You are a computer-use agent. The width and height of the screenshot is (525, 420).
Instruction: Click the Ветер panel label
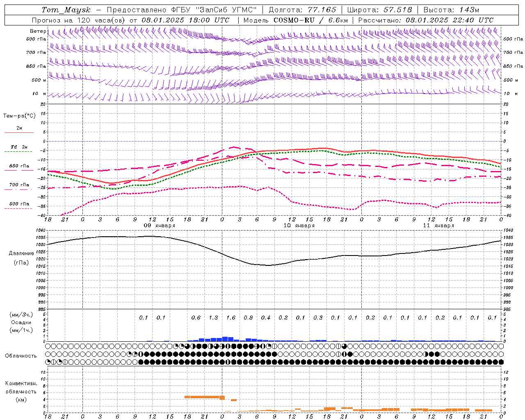[x=38, y=31]
